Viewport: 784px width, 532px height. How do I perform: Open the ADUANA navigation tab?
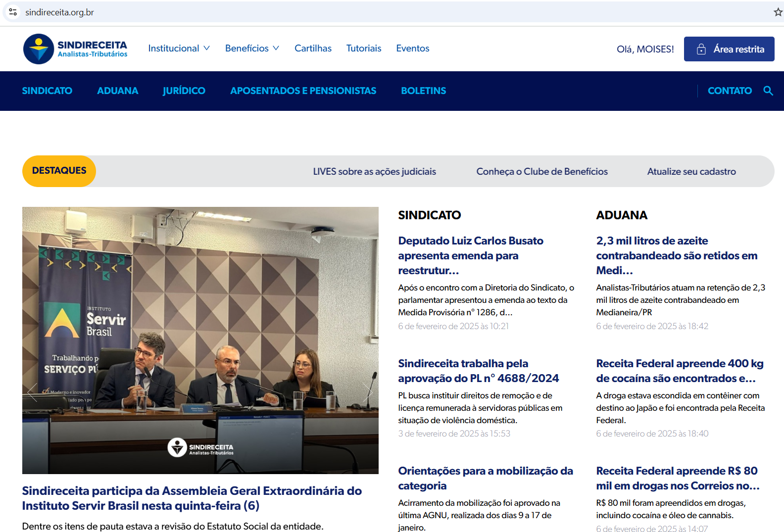[117, 91]
